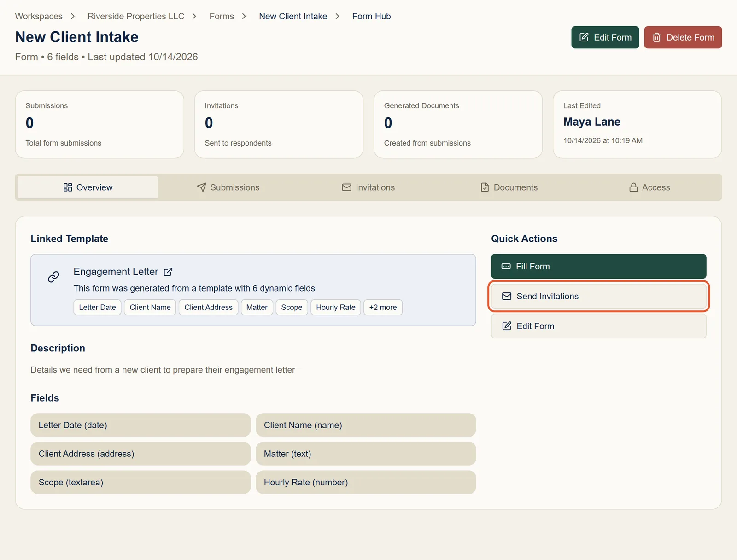Click the Delete Form button
The image size is (737, 560).
point(683,37)
